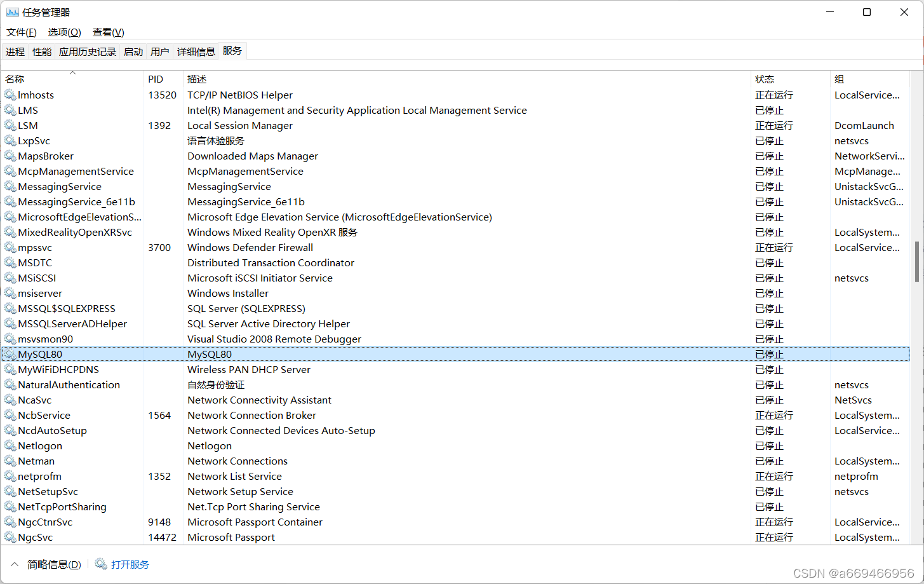Click the Wireless PAN DHCP Server description

click(249, 370)
